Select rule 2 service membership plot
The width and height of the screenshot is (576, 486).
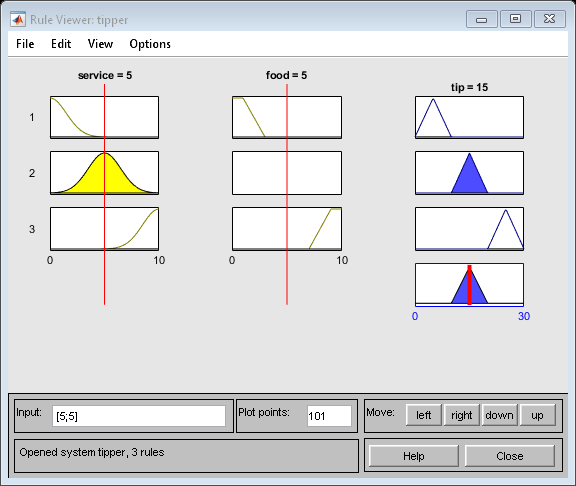click(105, 173)
